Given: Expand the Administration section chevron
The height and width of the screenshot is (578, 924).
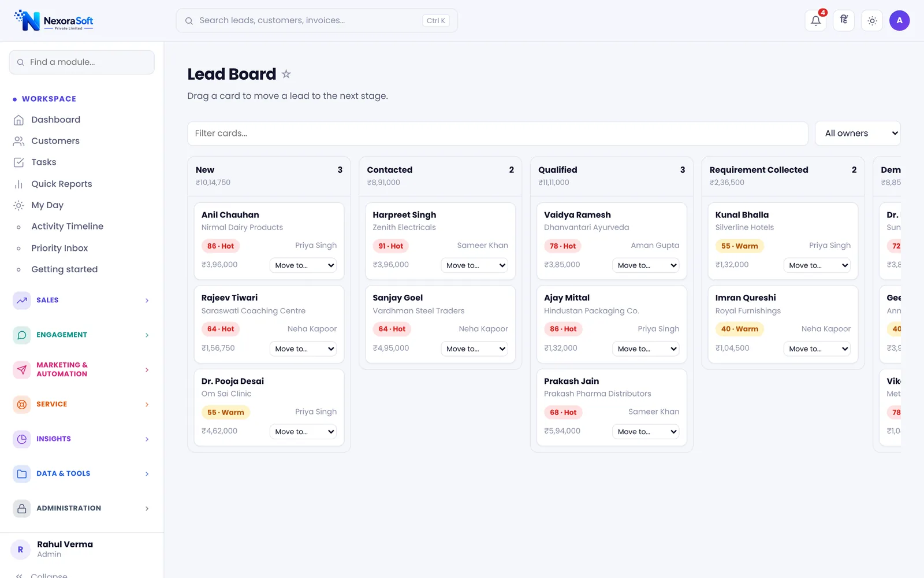Looking at the screenshot, I should pyautogui.click(x=147, y=509).
